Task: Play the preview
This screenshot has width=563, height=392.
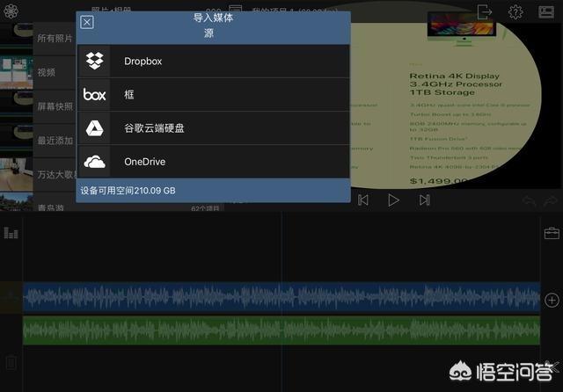Action: pyautogui.click(x=393, y=200)
